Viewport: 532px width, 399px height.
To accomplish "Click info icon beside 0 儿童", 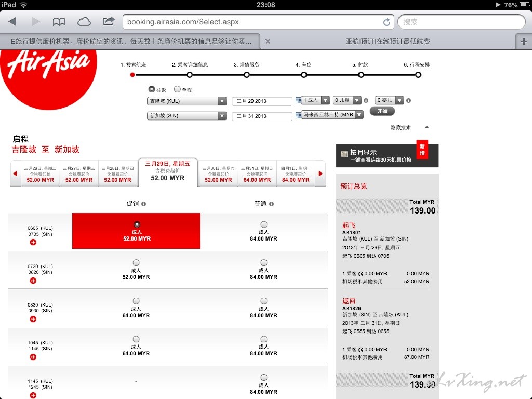I will point(366,100).
